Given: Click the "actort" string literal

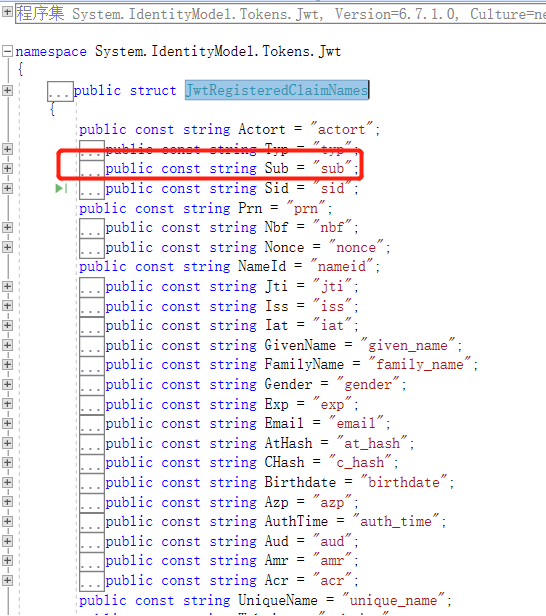Looking at the screenshot, I should (x=341, y=129).
